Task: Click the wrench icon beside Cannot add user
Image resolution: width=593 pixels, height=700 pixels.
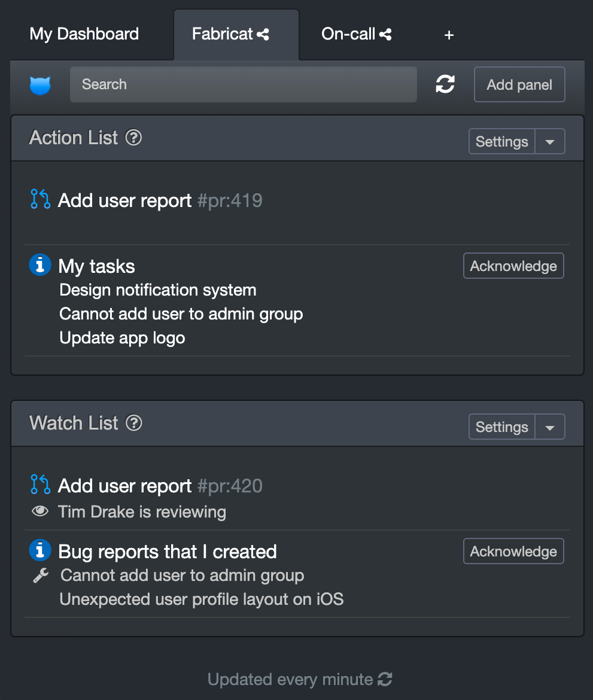Action: point(41,576)
